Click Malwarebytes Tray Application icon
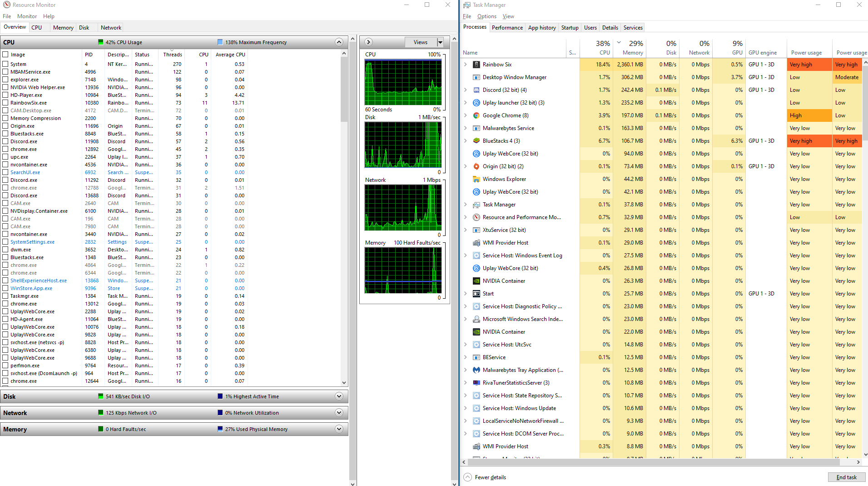 click(476, 370)
